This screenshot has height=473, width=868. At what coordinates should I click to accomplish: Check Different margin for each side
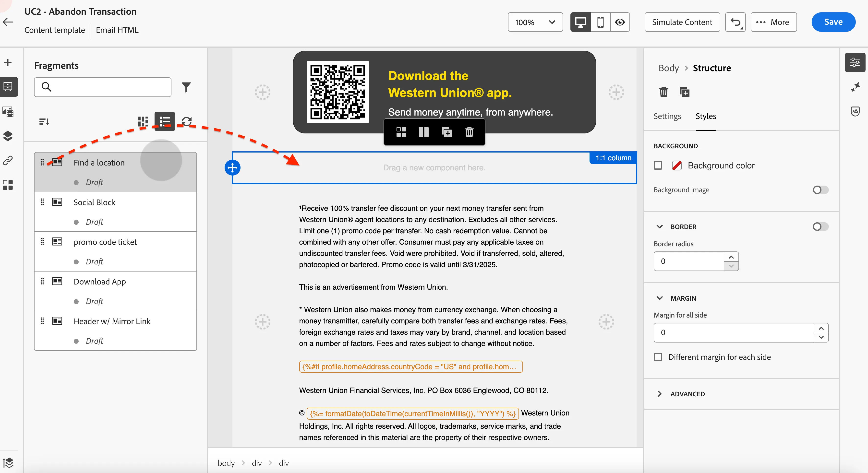(658, 357)
